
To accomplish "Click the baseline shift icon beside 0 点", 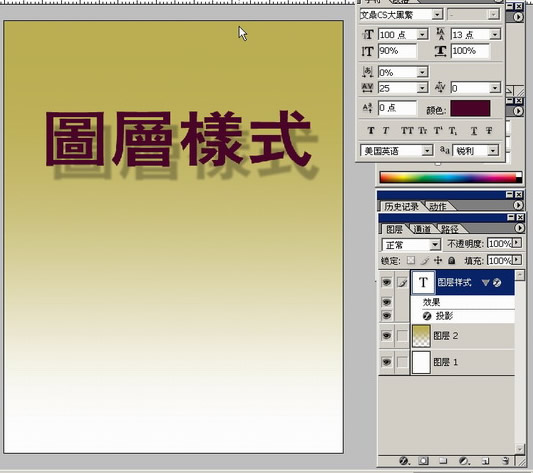I will 367,108.
